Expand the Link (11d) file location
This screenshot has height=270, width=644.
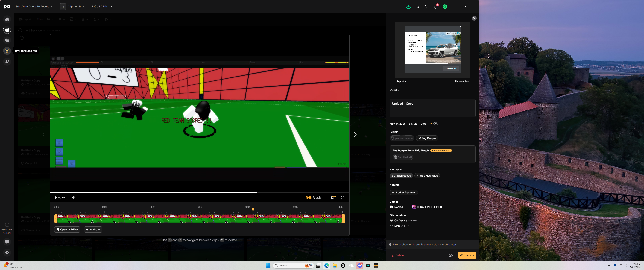(400, 226)
